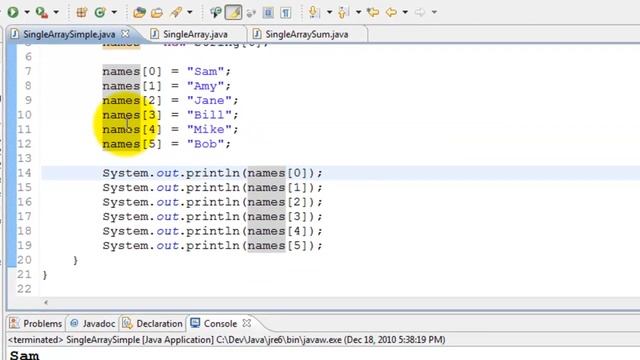Click the Sam output in the console
Screen dimensions: 640x360
coord(24,355)
